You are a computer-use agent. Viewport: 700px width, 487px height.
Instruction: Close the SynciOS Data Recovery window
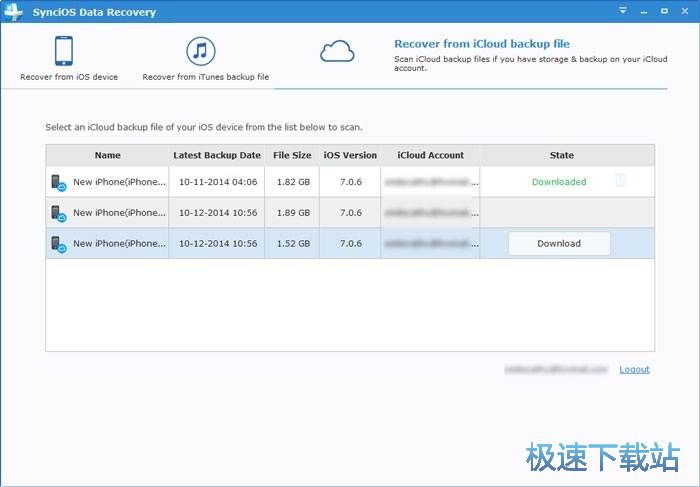tap(685, 11)
